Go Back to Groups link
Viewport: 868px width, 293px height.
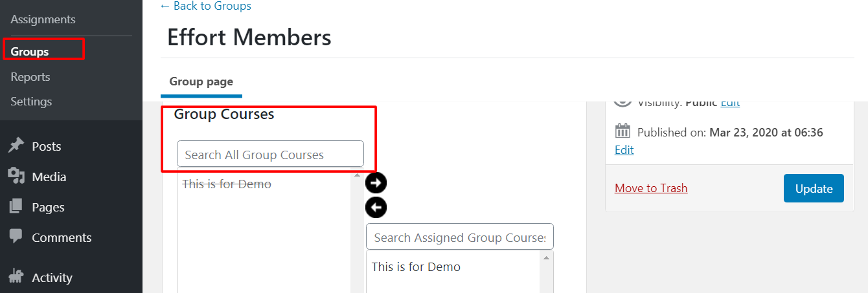pyautogui.click(x=206, y=6)
